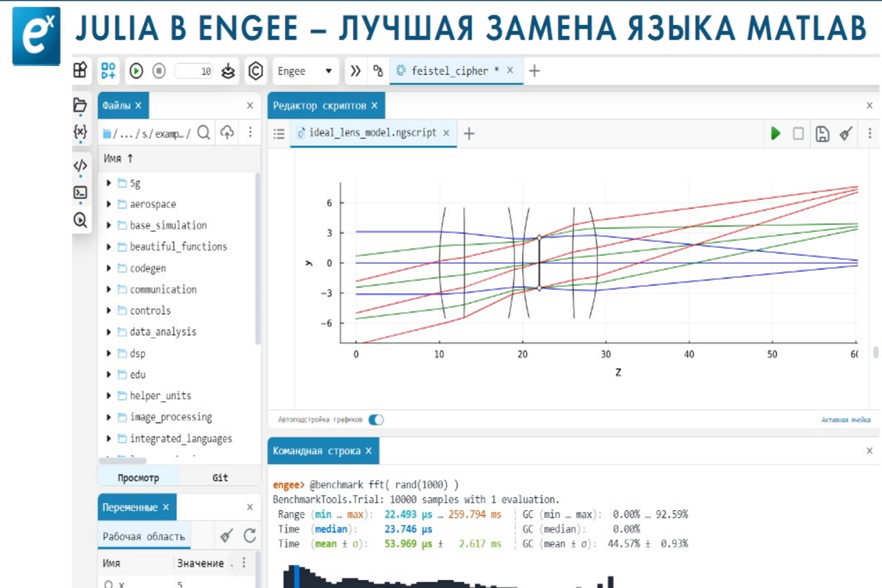Refresh the variables workspace
This screenshot has height=588, width=882.
pos(250,537)
